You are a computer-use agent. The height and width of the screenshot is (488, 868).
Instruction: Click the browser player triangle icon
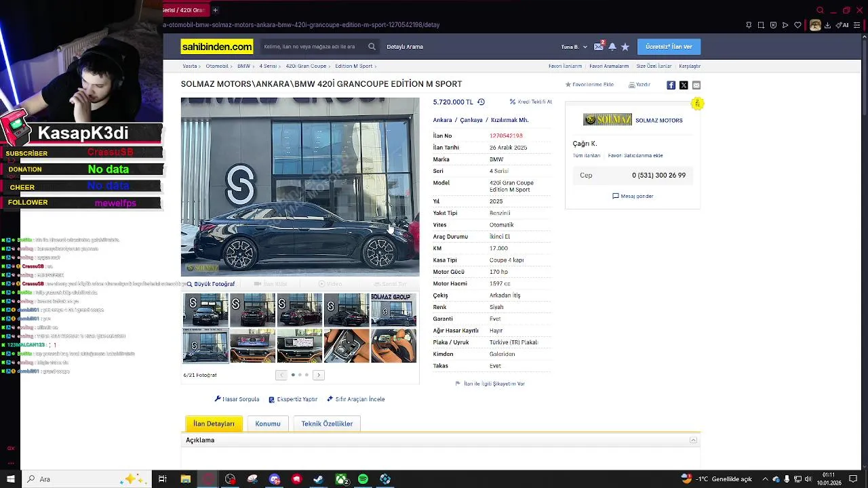[x=785, y=25]
